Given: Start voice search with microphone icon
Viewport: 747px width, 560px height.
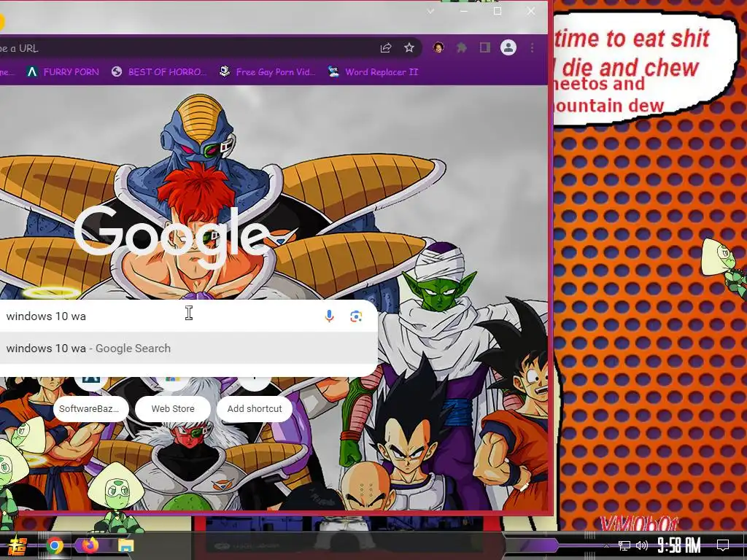Looking at the screenshot, I should point(329,316).
